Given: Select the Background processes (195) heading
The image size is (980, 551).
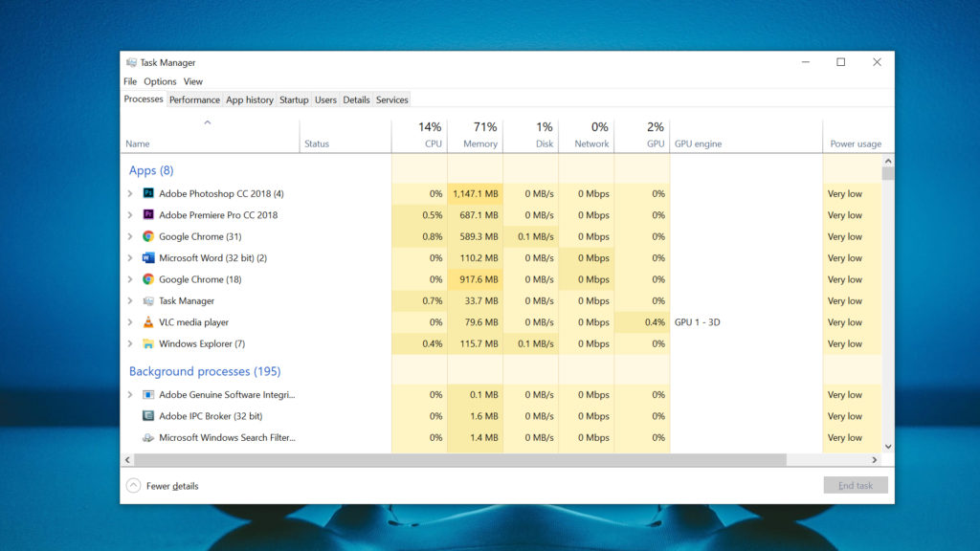Looking at the screenshot, I should coord(205,371).
